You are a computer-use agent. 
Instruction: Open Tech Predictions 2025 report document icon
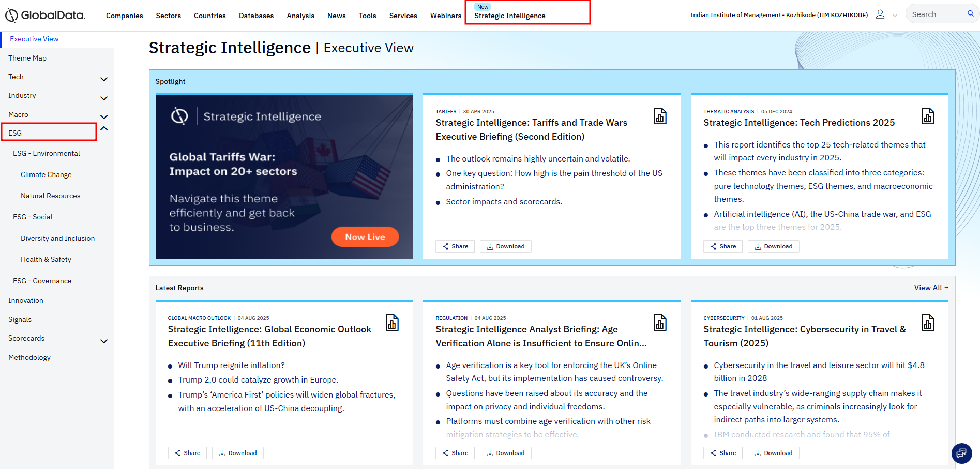click(928, 116)
